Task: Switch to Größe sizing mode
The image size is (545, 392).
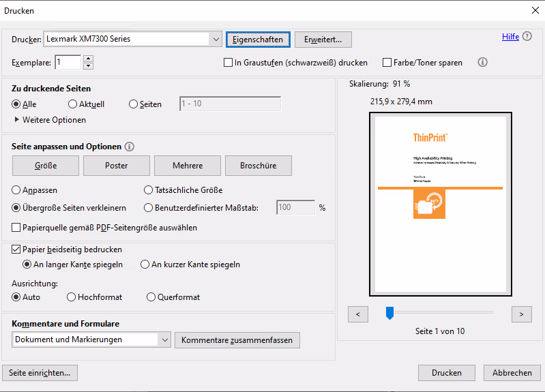Action: pos(46,166)
